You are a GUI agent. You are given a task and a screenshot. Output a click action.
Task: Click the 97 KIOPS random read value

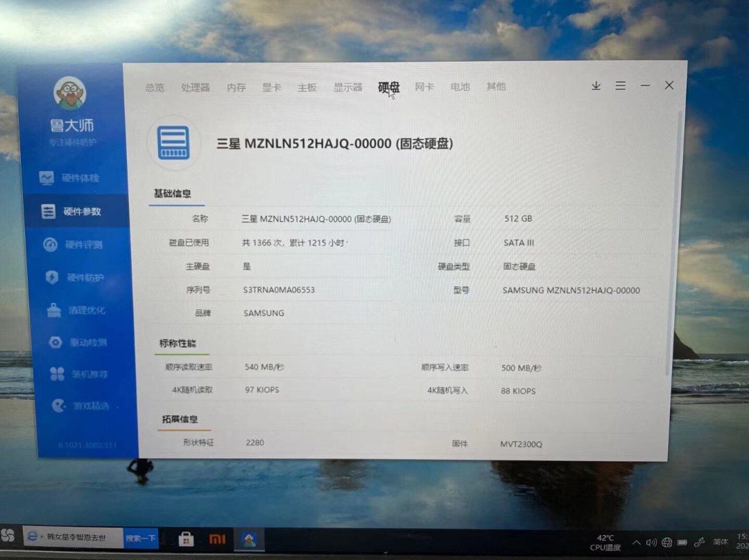(262, 390)
